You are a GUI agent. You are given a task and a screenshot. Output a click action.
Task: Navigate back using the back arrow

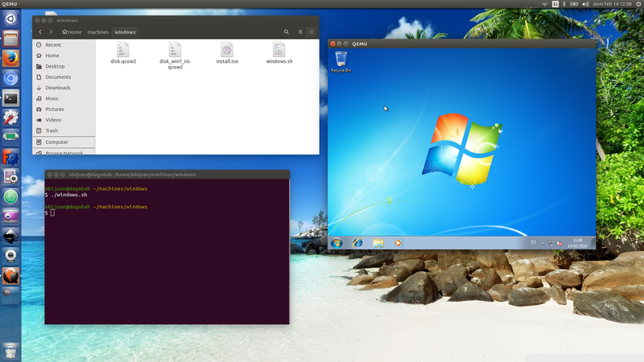coord(40,32)
